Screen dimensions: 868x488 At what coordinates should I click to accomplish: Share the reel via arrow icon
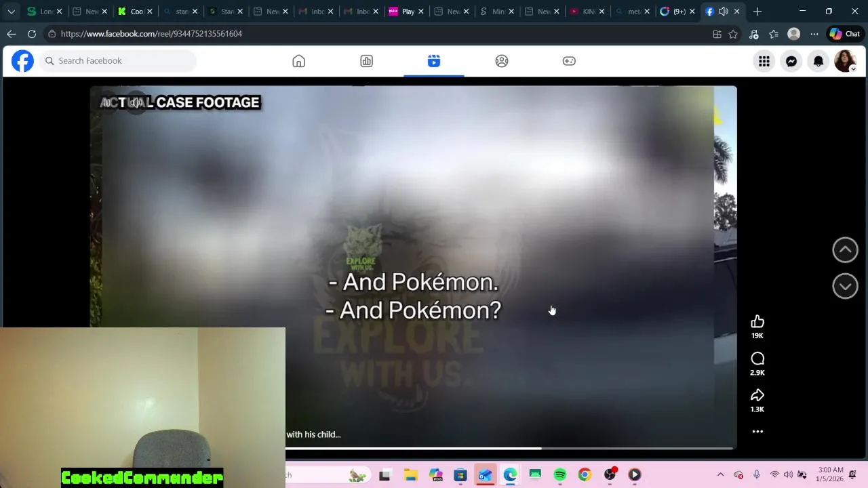coord(757,395)
